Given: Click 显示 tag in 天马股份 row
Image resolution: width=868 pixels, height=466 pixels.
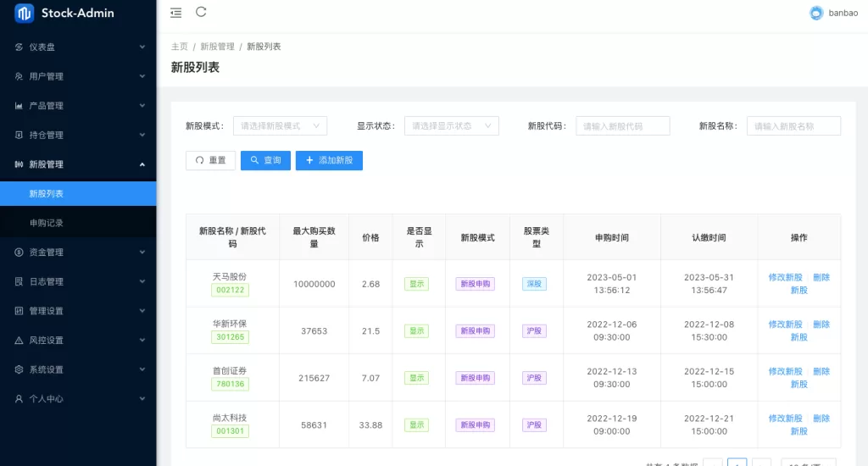Looking at the screenshot, I should point(416,284).
